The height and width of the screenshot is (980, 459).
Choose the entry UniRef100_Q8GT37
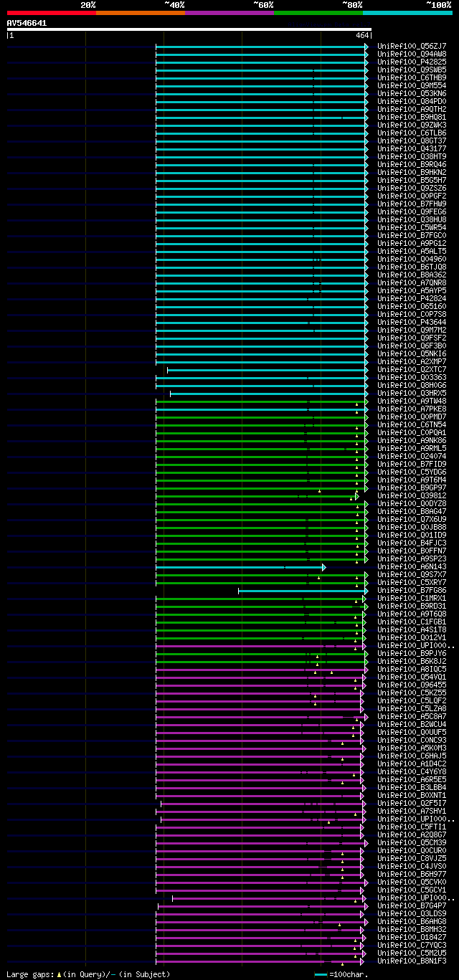point(412,141)
